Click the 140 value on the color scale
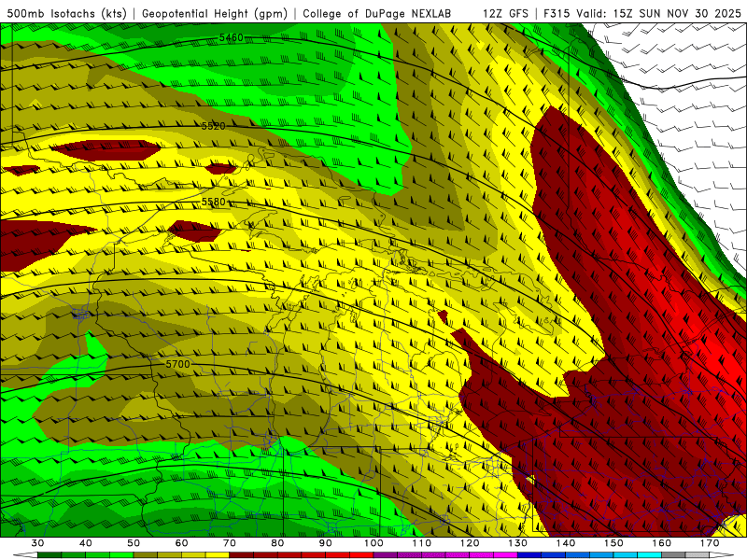The image size is (747, 560). click(x=566, y=543)
